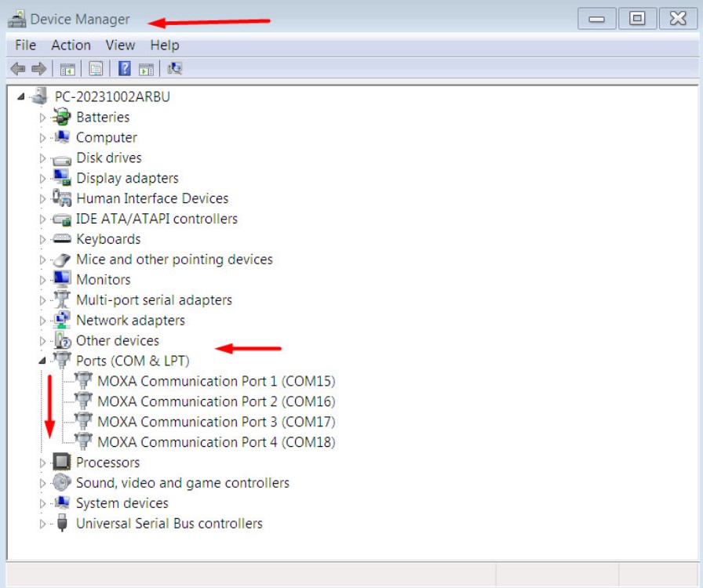Open the View menu
Viewport: 703px width, 588px height.
(120, 45)
